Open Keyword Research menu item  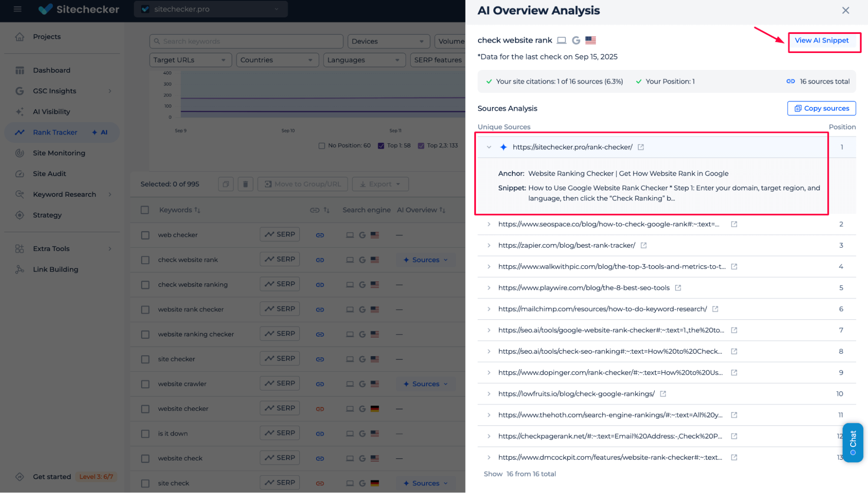[64, 195]
